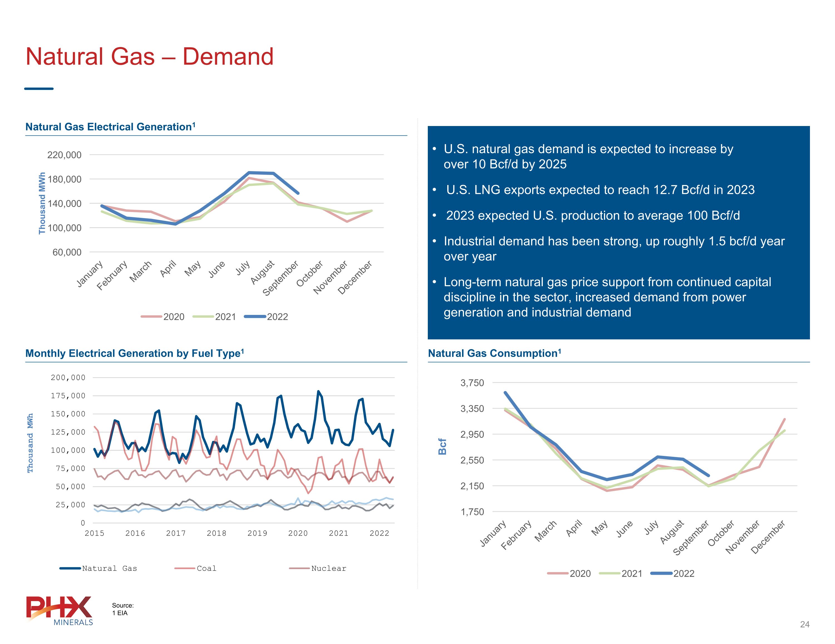
Task: Click the page number 24
Action: pyautogui.click(x=805, y=625)
